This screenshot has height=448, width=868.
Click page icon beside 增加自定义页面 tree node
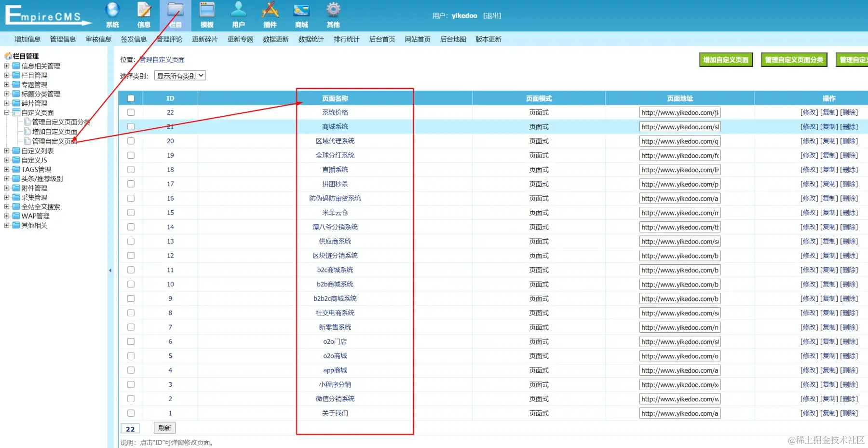pos(27,131)
